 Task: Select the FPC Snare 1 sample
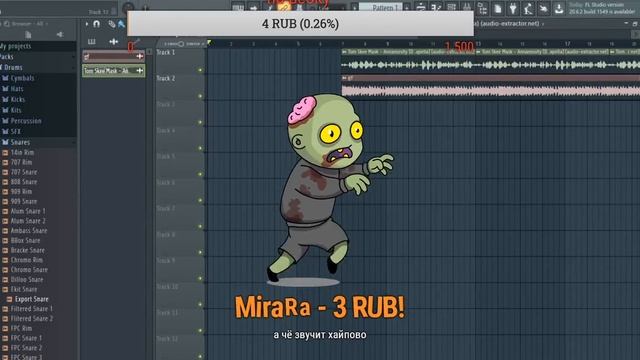point(26,338)
